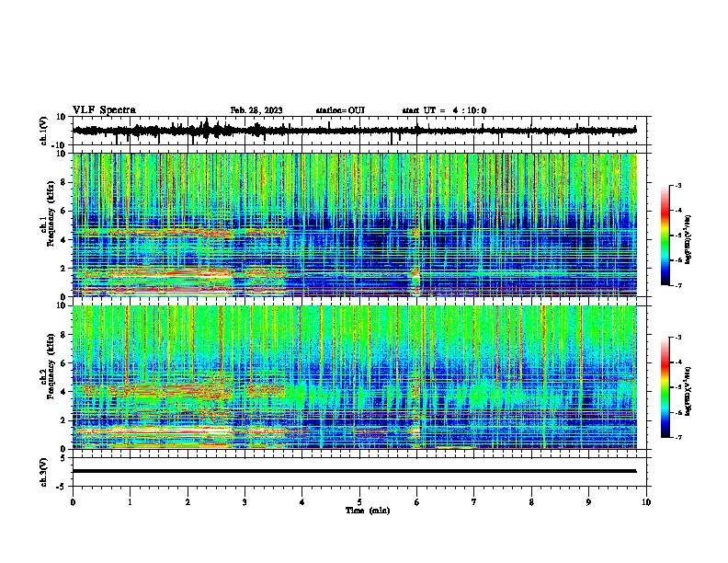Click the "start UT = 4:10:0" header text
The width and height of the screenshot is (728, 563).
[444, 110]
